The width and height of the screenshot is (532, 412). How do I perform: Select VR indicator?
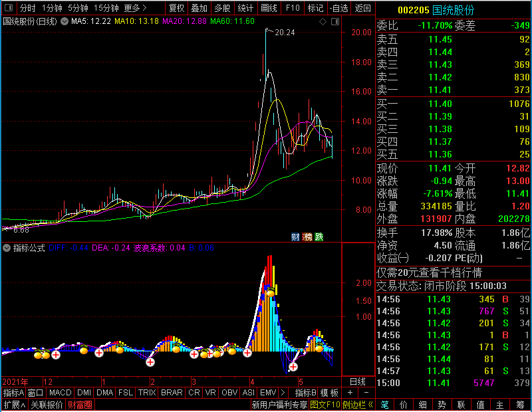(210, 393)
